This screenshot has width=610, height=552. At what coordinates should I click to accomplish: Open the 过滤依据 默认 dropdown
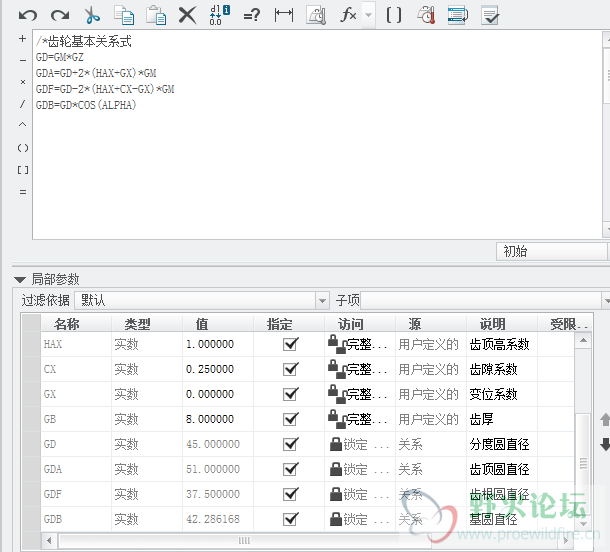point(202,300)
